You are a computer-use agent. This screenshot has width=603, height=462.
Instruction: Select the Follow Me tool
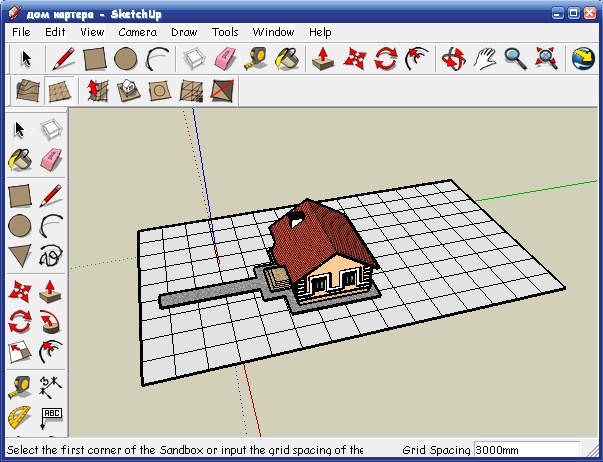[x=50, y=322]
